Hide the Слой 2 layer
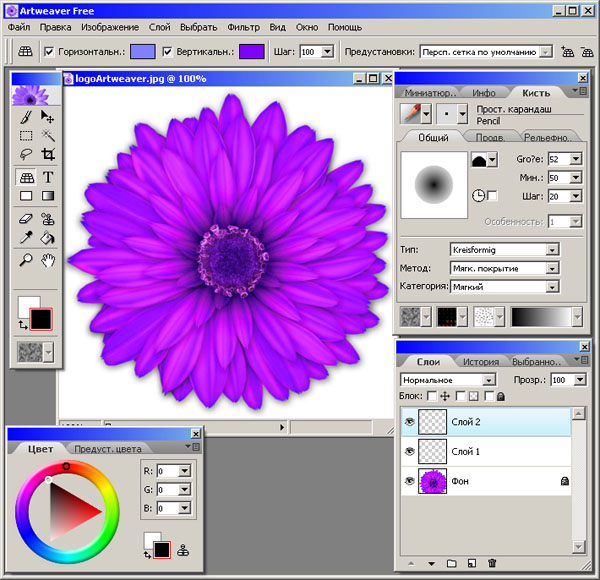The image size is (600, 580). point(408,422)
